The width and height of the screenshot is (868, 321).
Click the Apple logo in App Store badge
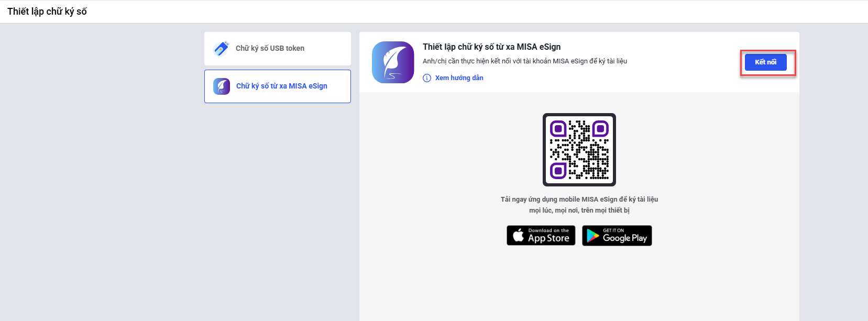pos(518,236)
